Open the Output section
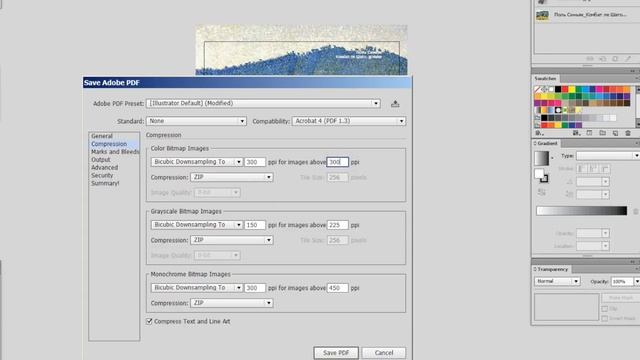Image resolution: width=640 pixels, height=360 pixels. coord(101,160)
